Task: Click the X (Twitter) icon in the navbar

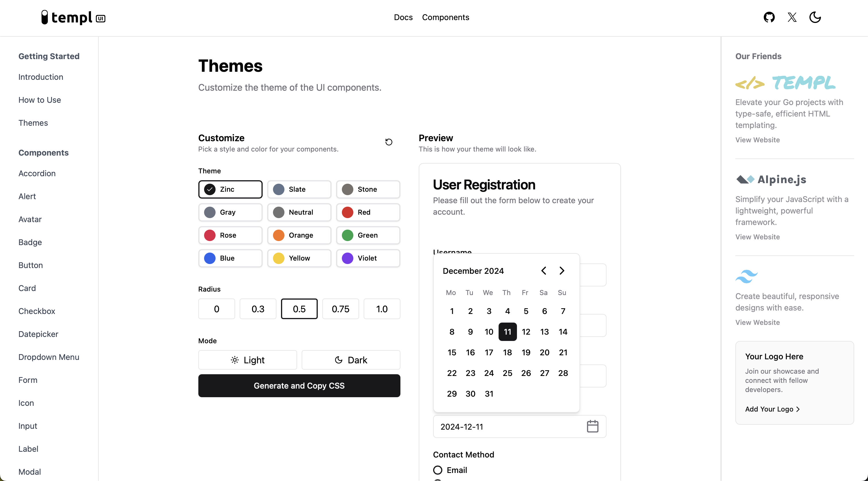Action: [792, 17]
